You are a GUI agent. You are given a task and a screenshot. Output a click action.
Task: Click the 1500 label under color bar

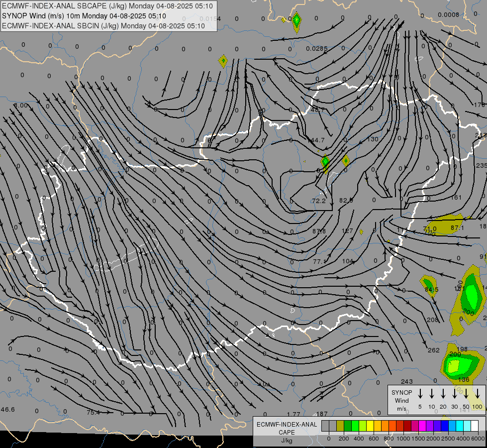coord(418,439)
